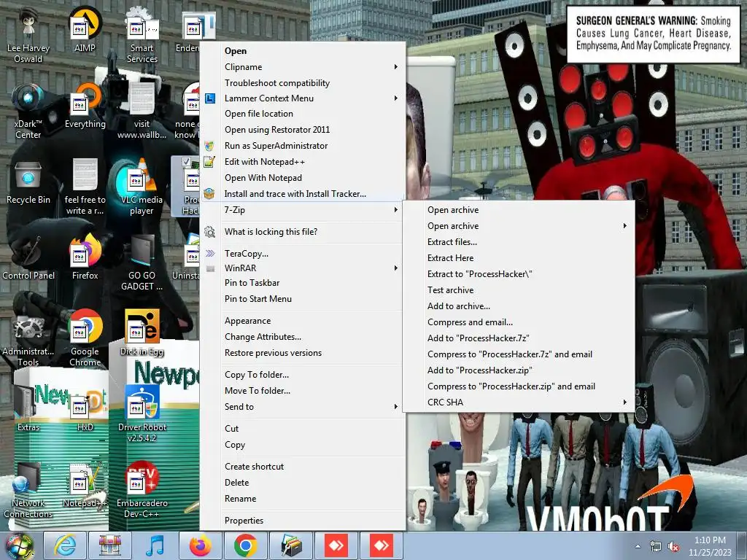Open Internet Explorer from the taskbar
This screenshot has height=560, width=747.
pyautogui.click(x=65, y=545)
